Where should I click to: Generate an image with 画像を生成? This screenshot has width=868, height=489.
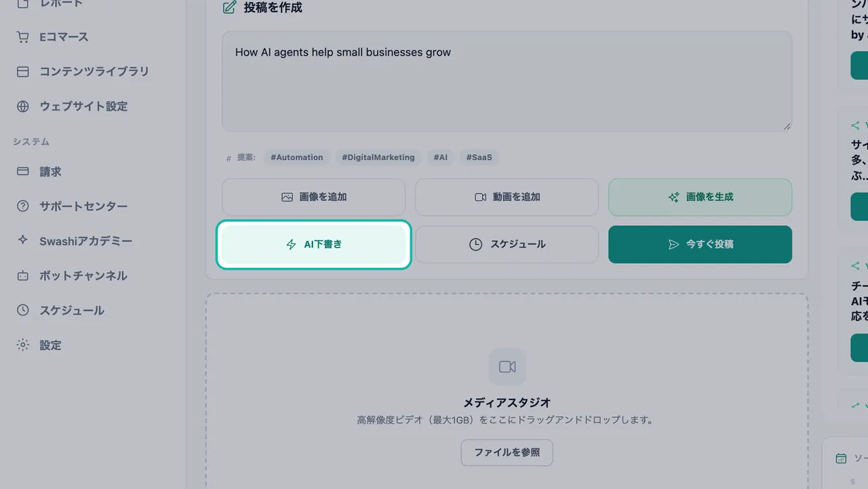coord(700,197)
